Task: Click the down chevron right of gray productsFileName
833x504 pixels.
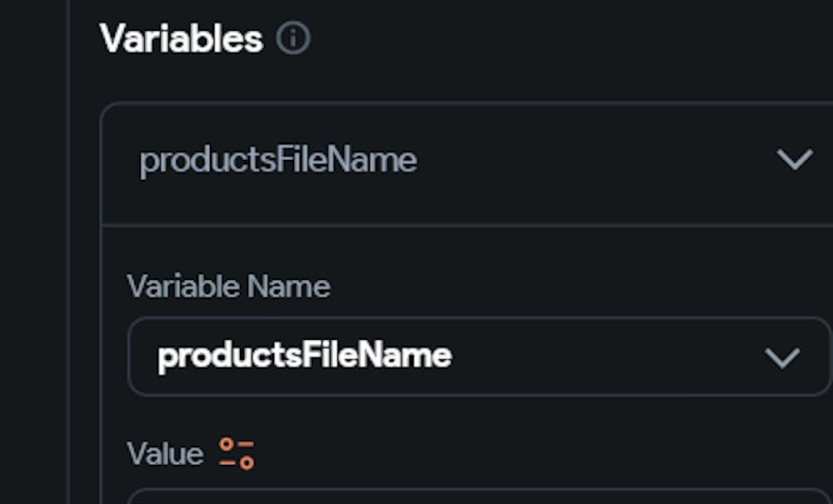Action: pos(794,159)
